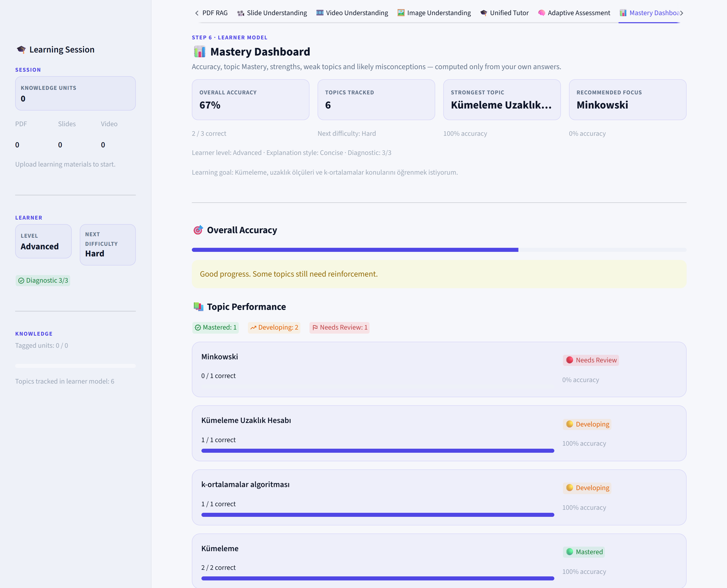Click the Developing badge on Kümeleme Uzaklık Hesabı

tap(587, 424)
